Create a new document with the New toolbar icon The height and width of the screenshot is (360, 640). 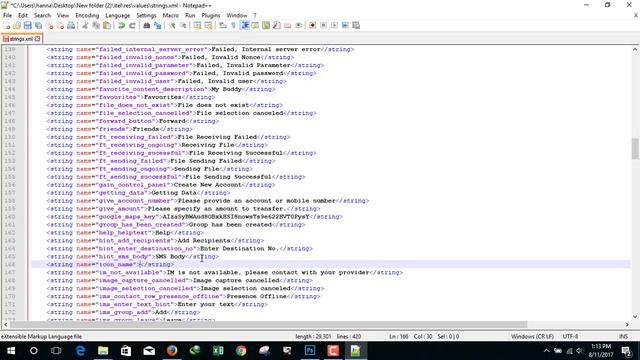coord(7,25)
